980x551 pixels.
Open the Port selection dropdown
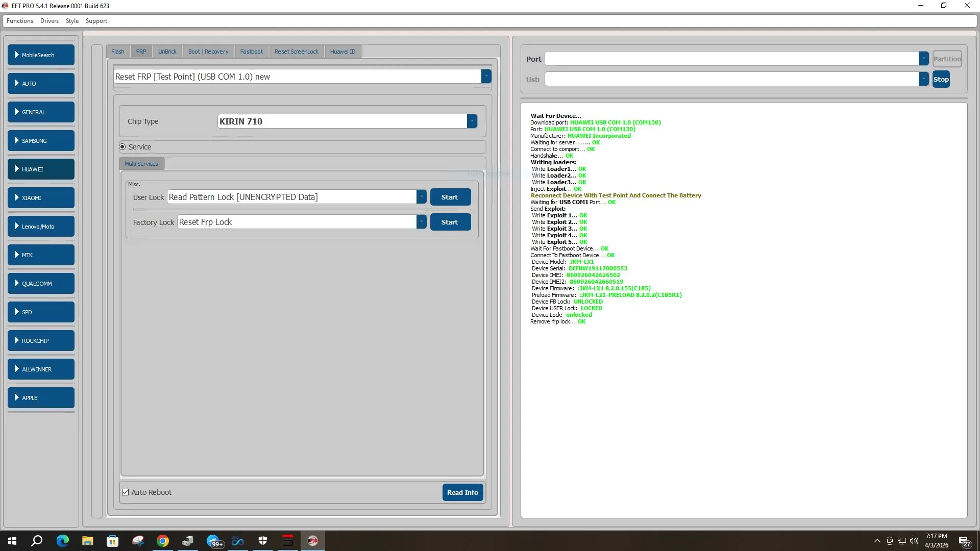pyautogui.click(x=923, y=59)
